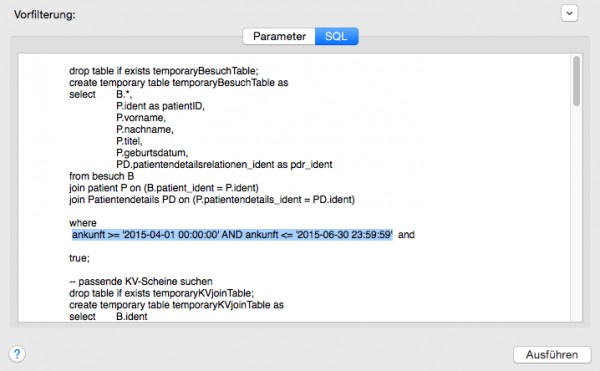The image size is (600, 371).
Task: Click the 'Vorfilterung:' label
Action: pos(45,15)
